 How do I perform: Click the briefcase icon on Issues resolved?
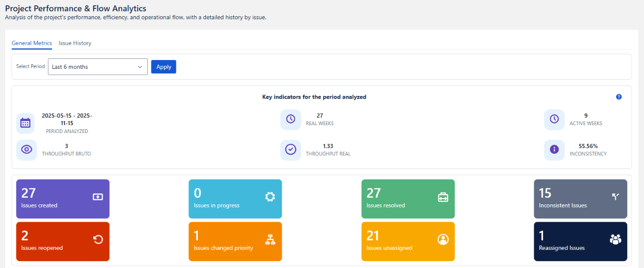pos(443,197)
